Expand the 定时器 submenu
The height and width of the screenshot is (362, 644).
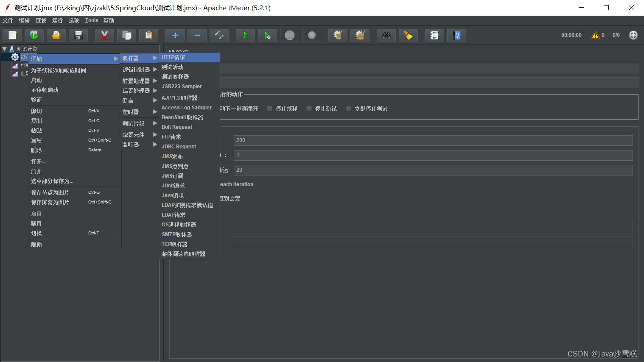click(140, 112)
